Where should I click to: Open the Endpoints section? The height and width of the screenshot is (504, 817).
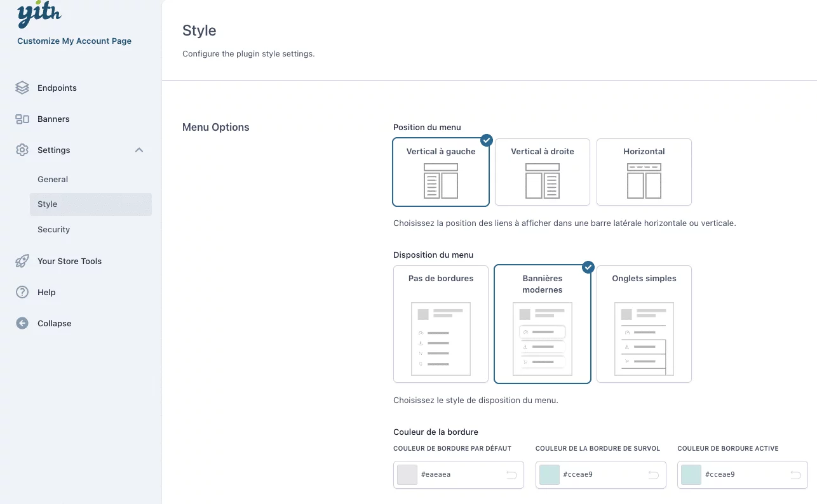coord(57,88)
